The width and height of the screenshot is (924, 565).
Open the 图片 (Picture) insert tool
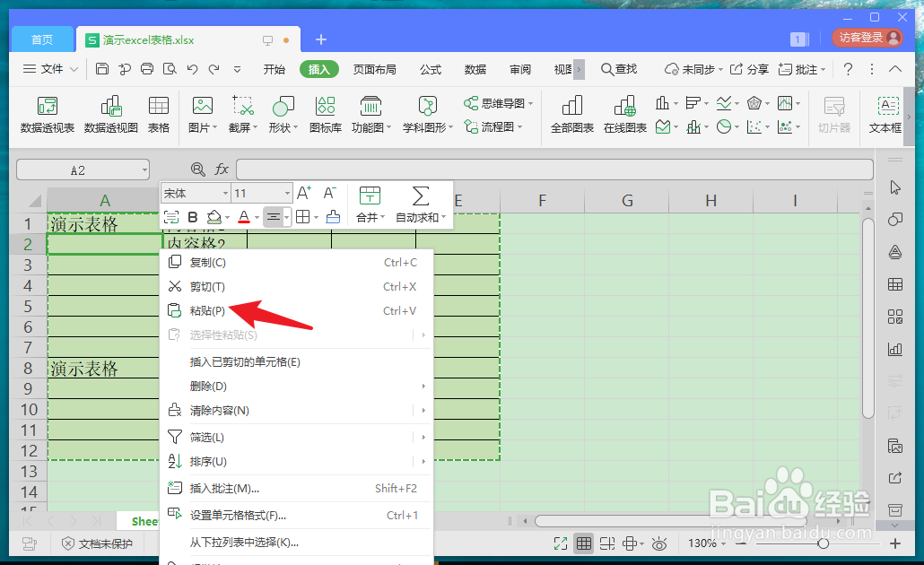coord(202,115)
